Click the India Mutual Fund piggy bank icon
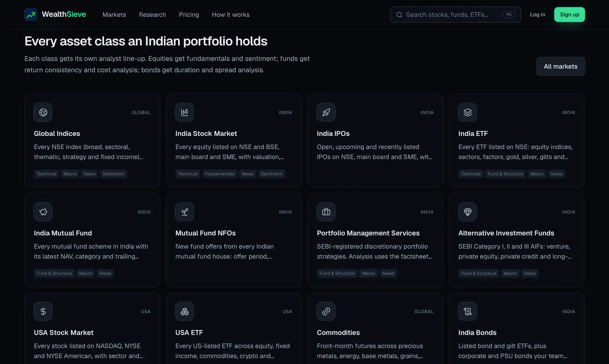The width and height of the screenshot is (609, 364). click(x=43, y=212)
